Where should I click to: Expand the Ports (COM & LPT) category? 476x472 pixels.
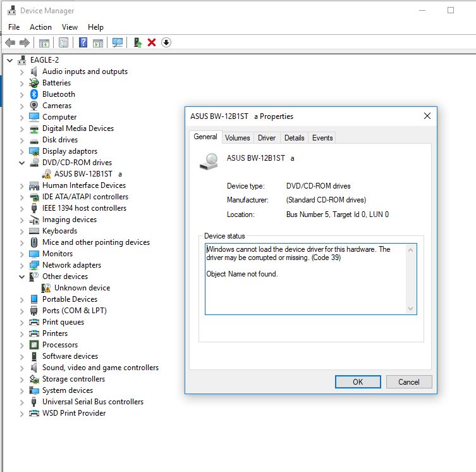point(22,311)
